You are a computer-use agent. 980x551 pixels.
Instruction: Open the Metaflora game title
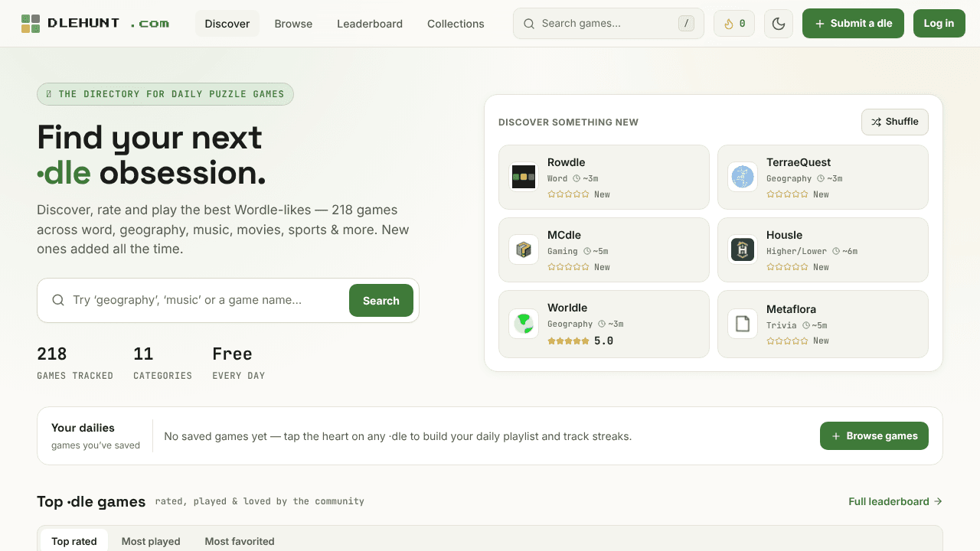792,309
